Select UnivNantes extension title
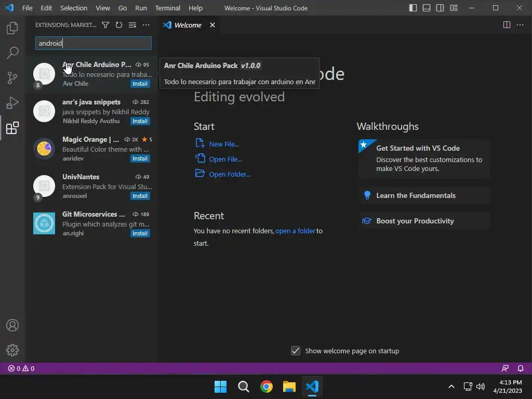 [81, 177]
